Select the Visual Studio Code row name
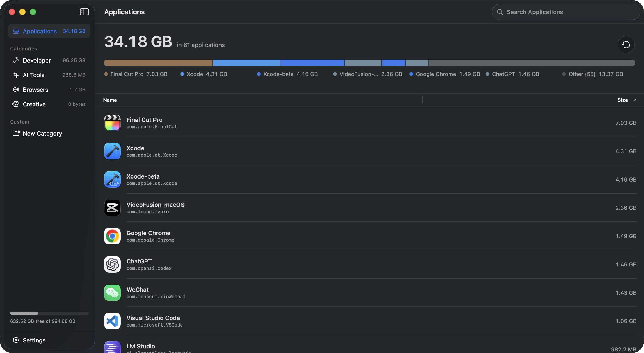Screen dimensions: 644x353 (153, 318)
